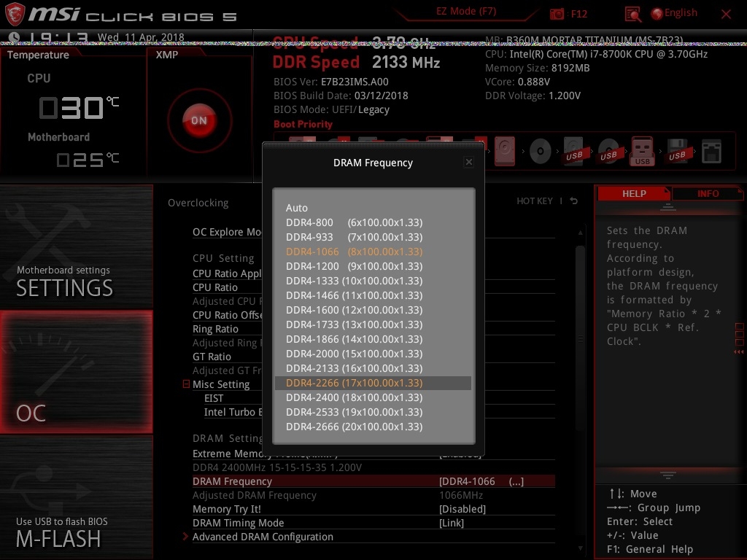Image resolution: width=747 pixels, height=560 pixels.
Task: Select the Ring Ratio setting
Action: pos(215,329)
